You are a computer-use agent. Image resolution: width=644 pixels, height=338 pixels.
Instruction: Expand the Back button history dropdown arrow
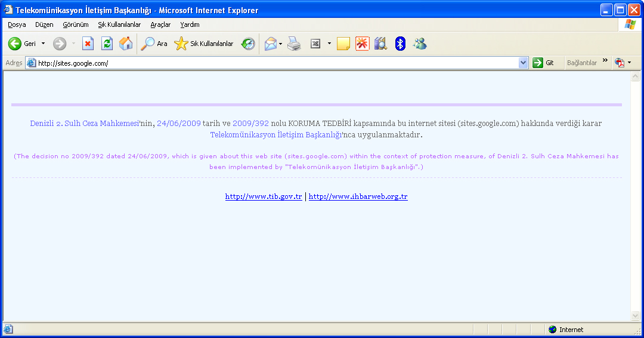coord(43,44)
